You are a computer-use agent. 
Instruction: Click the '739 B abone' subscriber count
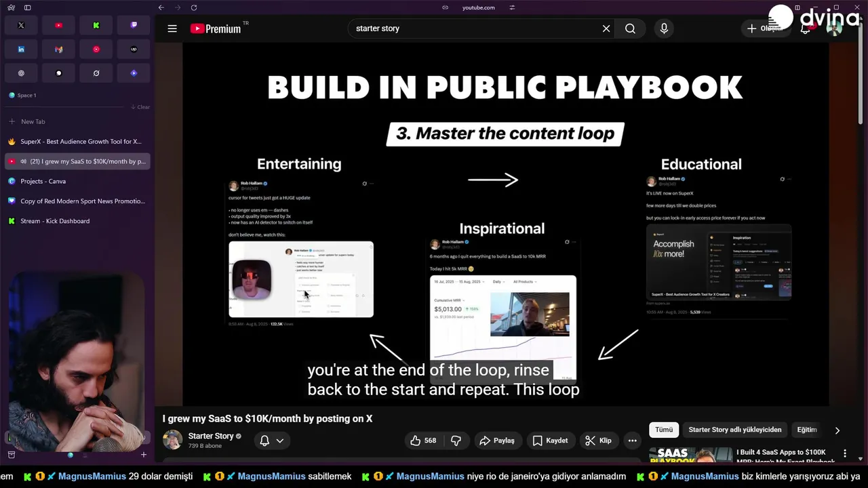coord(204,446)
